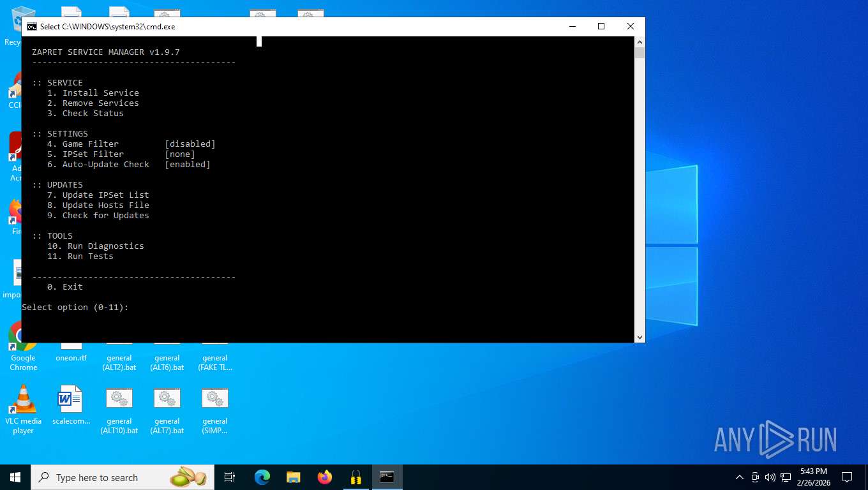868x490 pixels.
Task: Click the cmd.exe window title text
Action: pos(107,27)
